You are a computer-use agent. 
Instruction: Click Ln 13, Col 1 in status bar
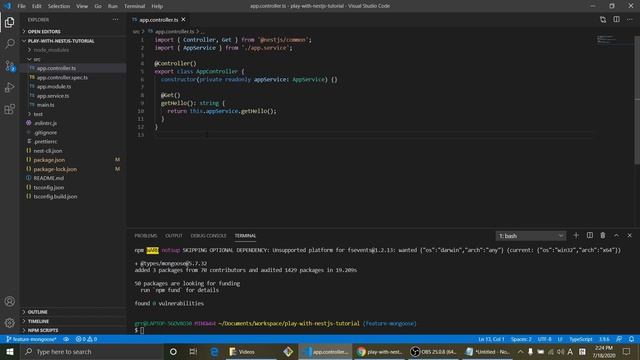[491, 339]
